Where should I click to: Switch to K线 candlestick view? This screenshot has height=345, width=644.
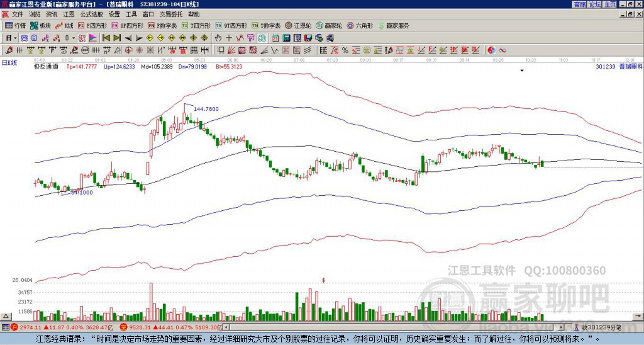pos(65,25)
